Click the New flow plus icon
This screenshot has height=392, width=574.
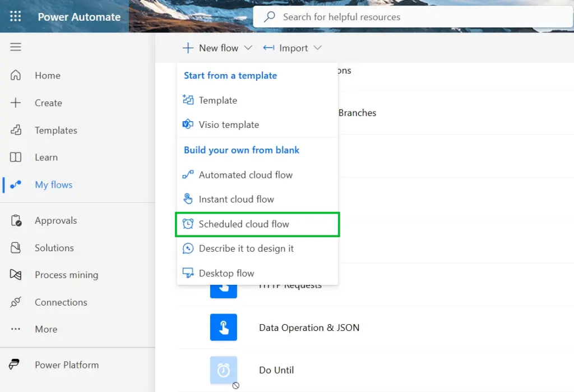[188, 48]
